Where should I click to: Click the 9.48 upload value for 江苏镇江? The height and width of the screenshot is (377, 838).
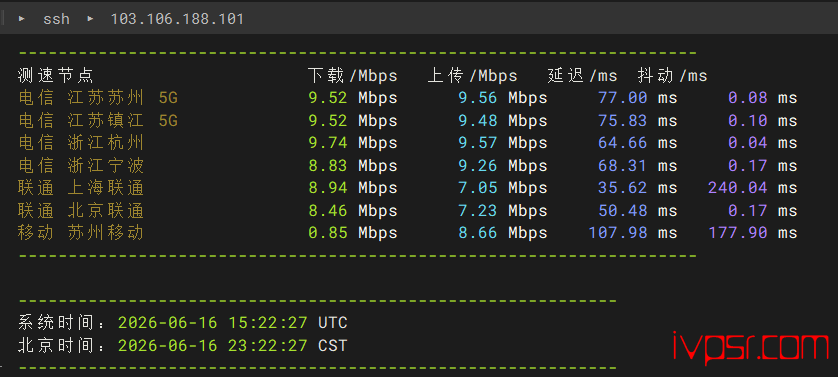point(478,120)
